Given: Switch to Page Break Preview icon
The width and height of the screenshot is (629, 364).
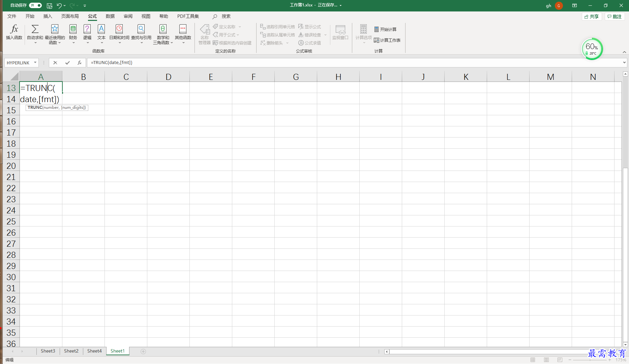Looking at the screenshot, I should pos(560,360).
